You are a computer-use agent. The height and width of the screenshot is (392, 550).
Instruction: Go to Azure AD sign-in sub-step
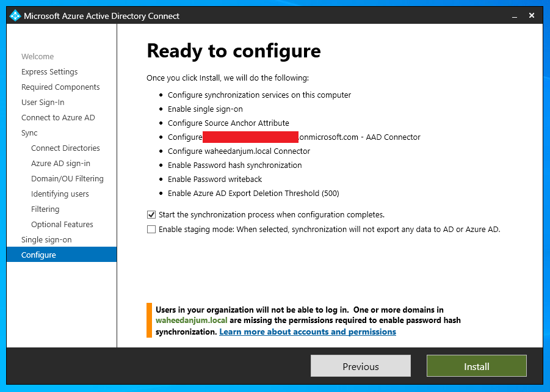pyautogui.click(x=60, y=164)
